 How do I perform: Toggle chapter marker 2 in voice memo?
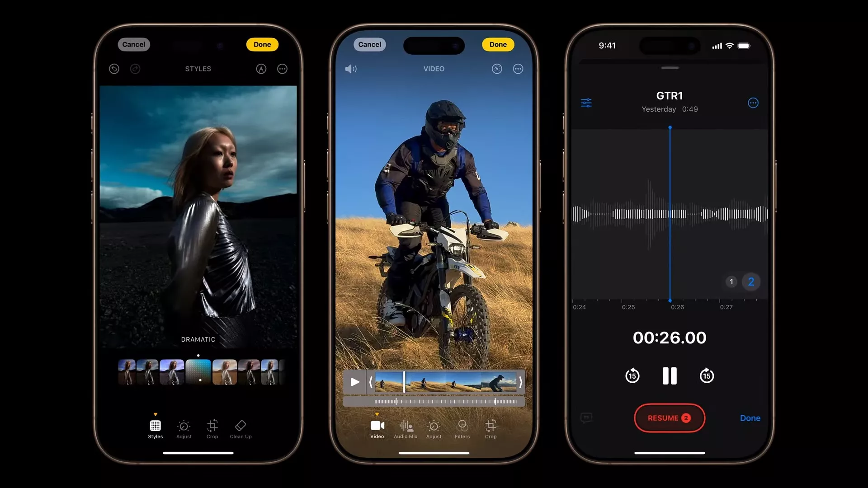750,281
